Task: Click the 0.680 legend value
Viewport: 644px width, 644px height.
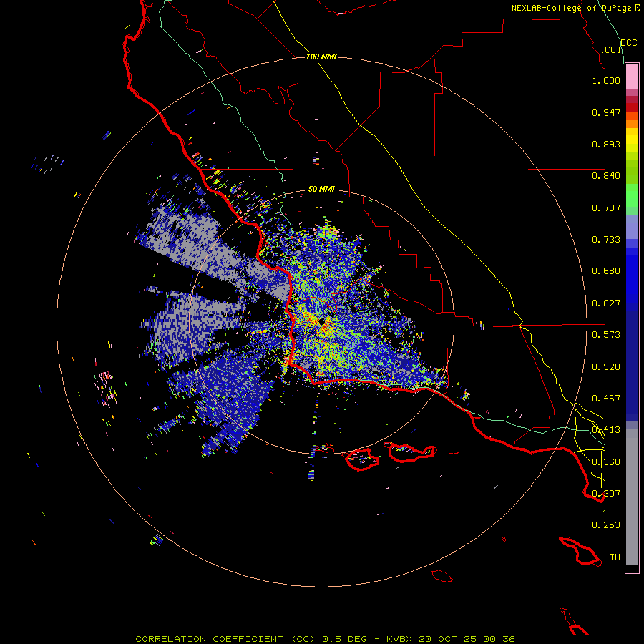Action: coord(606,271)
